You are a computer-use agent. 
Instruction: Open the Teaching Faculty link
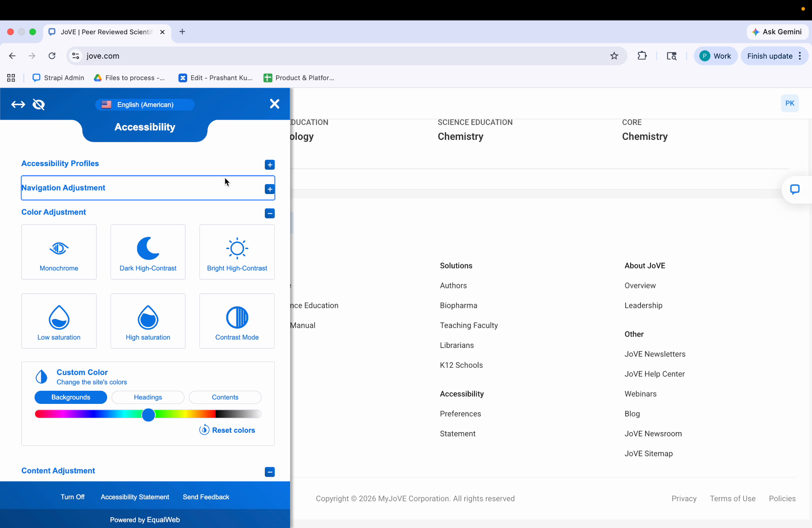469,325
